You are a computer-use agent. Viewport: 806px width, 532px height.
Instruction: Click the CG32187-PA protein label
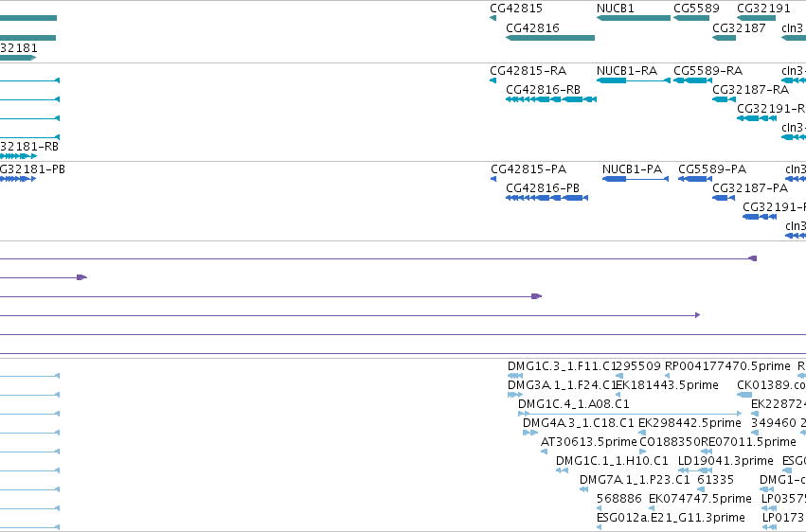point(750,188)
